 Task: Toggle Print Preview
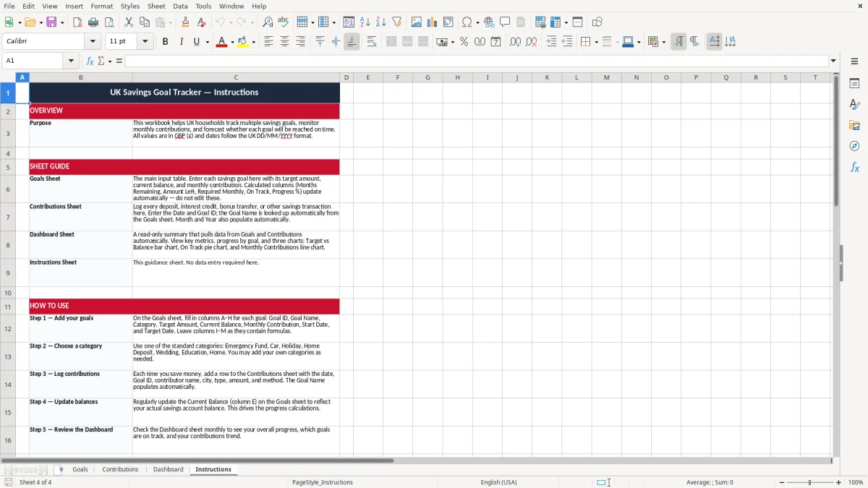[109, 22]
